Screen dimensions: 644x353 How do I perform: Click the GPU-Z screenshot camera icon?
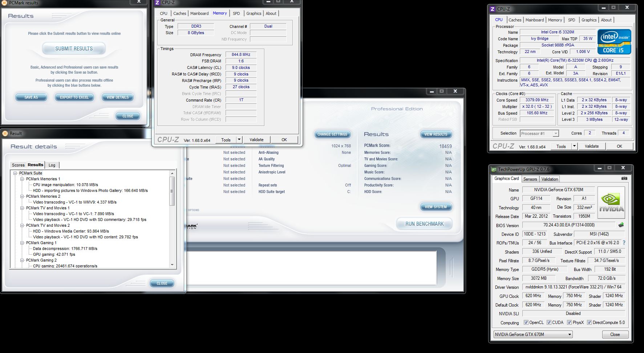pyautogui.click(x=624, y=178)
